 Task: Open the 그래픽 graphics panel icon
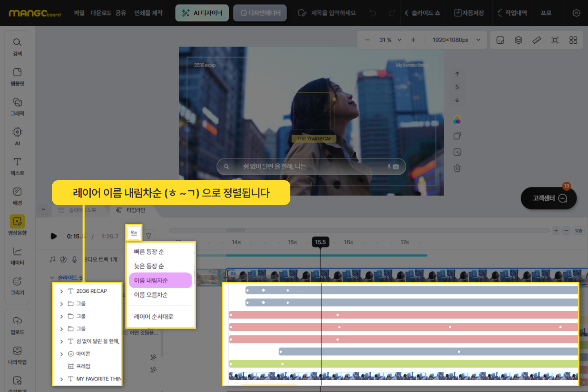(17, 106)
